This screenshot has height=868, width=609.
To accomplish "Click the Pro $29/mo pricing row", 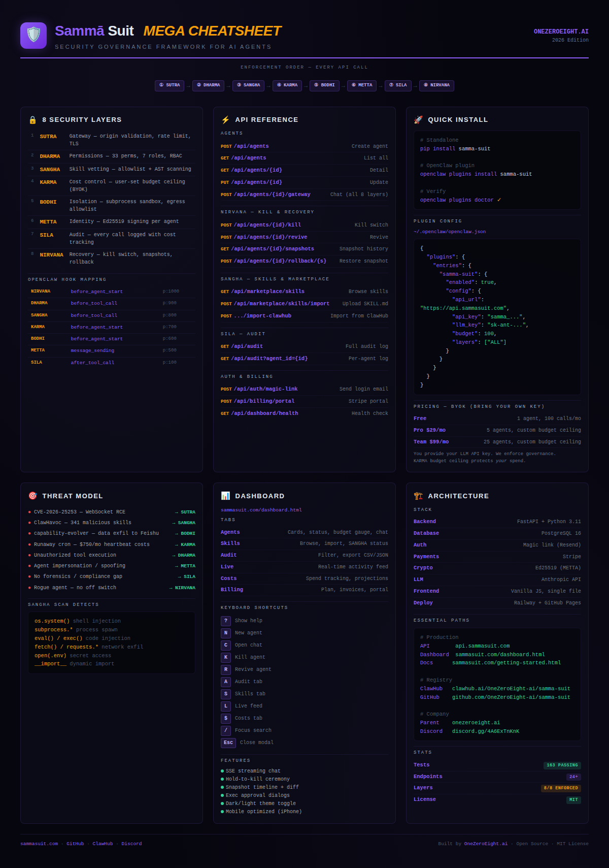I will tap(497, 430).
